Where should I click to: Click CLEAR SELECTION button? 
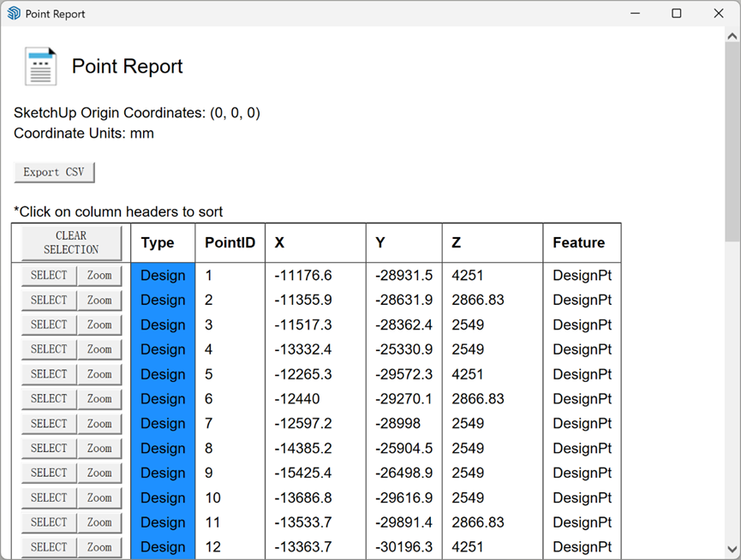point(71,242)
